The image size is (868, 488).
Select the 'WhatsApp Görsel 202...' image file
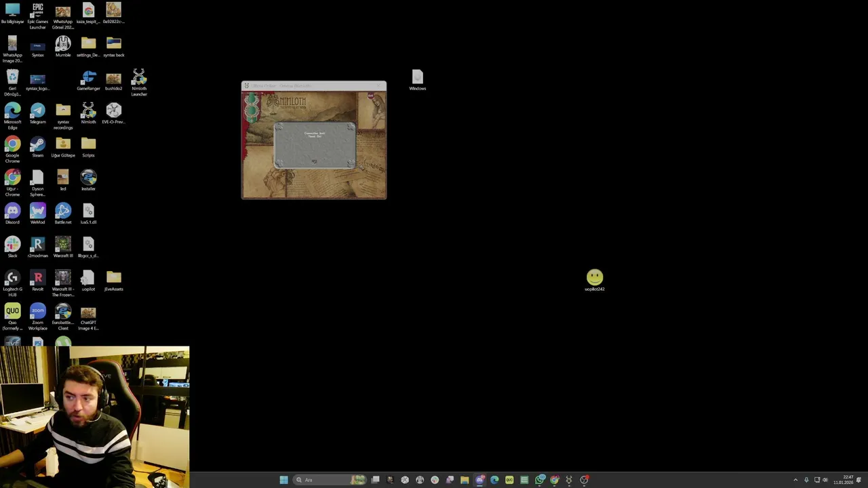click(x=63, y=16)
